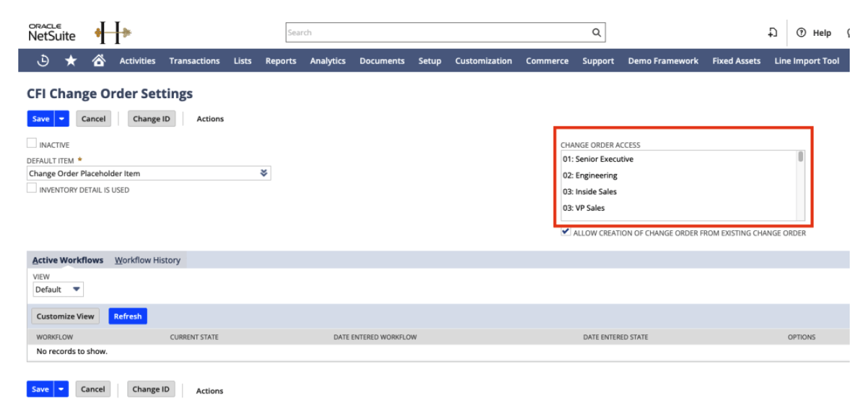
Task: Open the Line Import Tool menu
Action: (x=807, y=61)
